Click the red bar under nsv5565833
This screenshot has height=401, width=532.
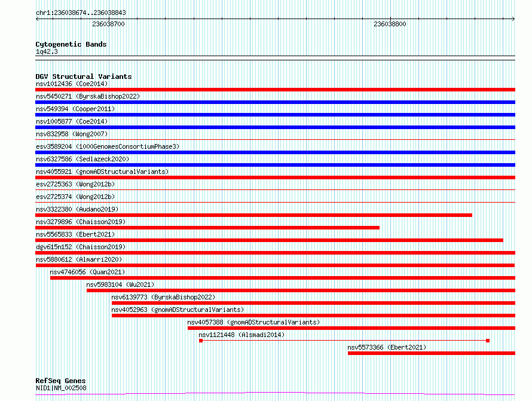click(270, 240)
